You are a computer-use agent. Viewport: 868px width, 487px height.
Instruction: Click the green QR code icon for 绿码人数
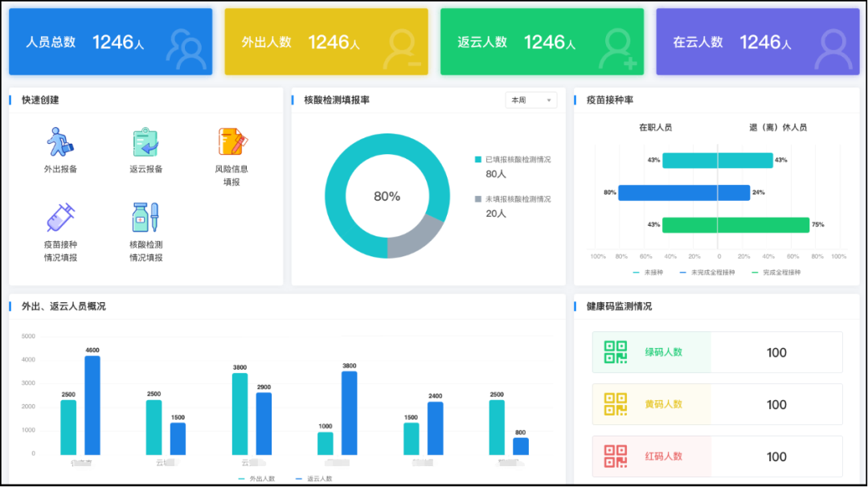(616, 352)
